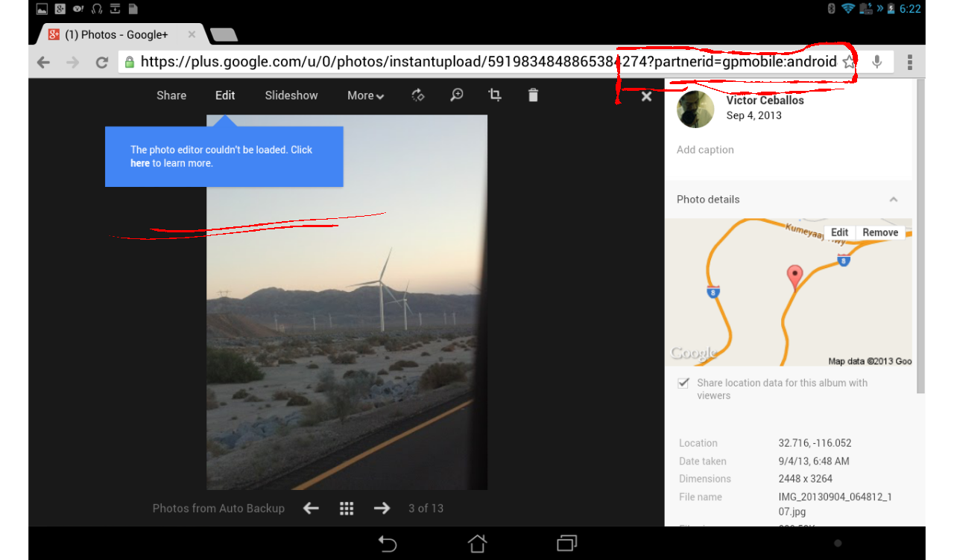Delete photo with trash icon
The image size is (954, 560).
[x=533, y=95]
